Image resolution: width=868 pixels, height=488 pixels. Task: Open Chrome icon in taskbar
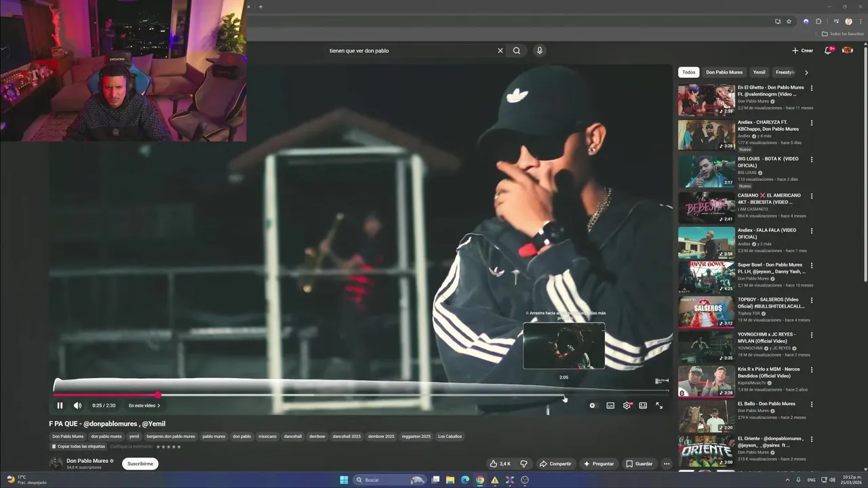click(480, 480)
